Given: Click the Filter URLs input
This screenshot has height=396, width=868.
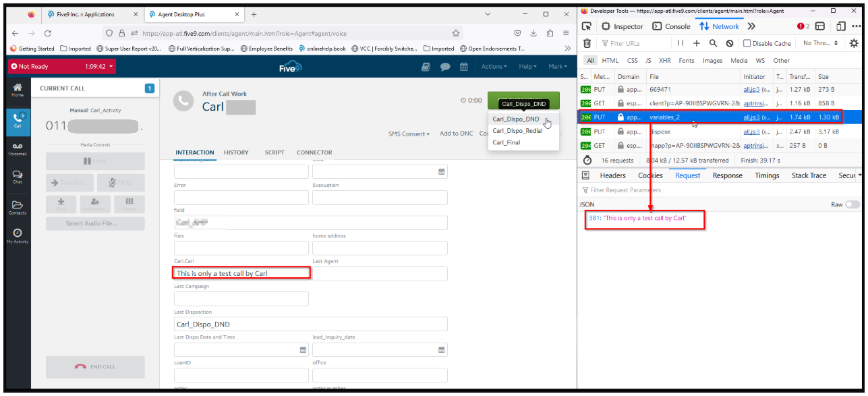Looking at the screenshot, I should click(x=637, y=43).
